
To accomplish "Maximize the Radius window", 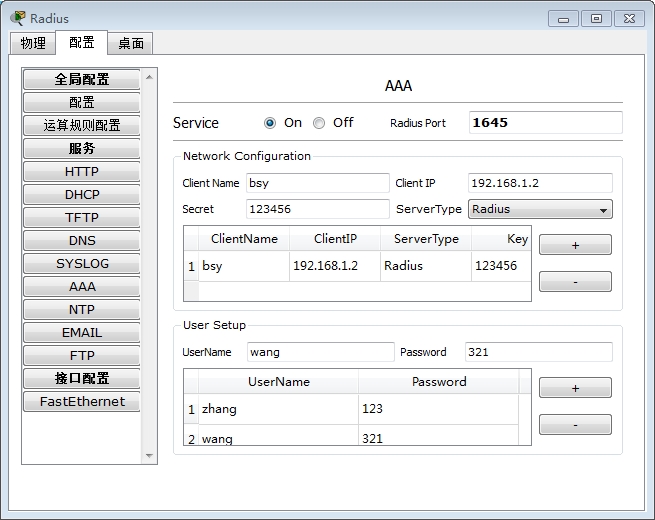I will [596, 18].
